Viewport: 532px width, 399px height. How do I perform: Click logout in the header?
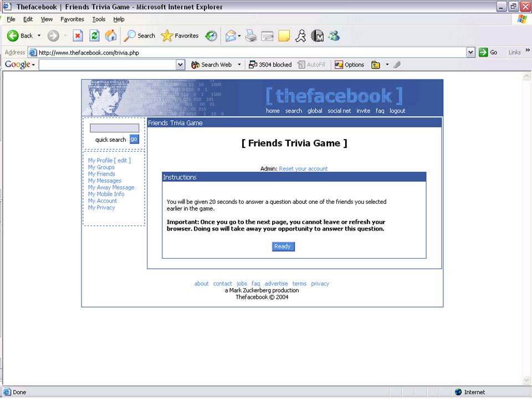[x=397, y=111]
